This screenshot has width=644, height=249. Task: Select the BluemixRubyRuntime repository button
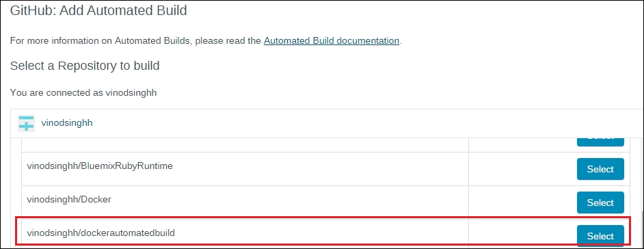(600, 169)
